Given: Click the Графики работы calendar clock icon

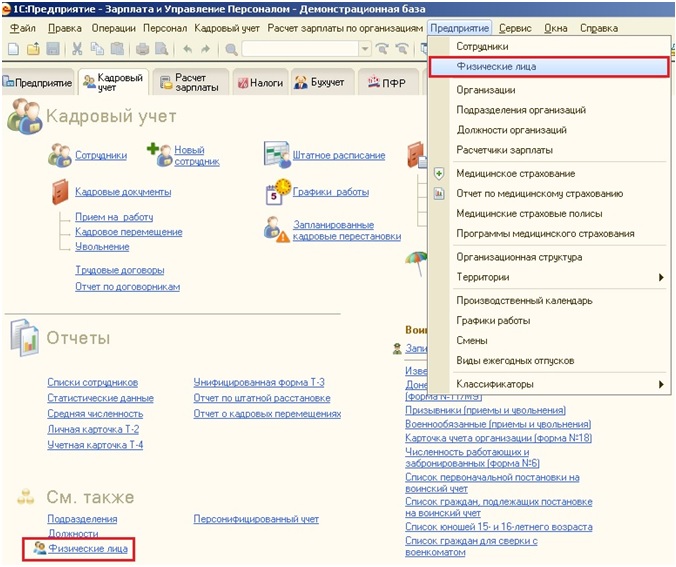Looking at the screenshot, I should (278, 191).
